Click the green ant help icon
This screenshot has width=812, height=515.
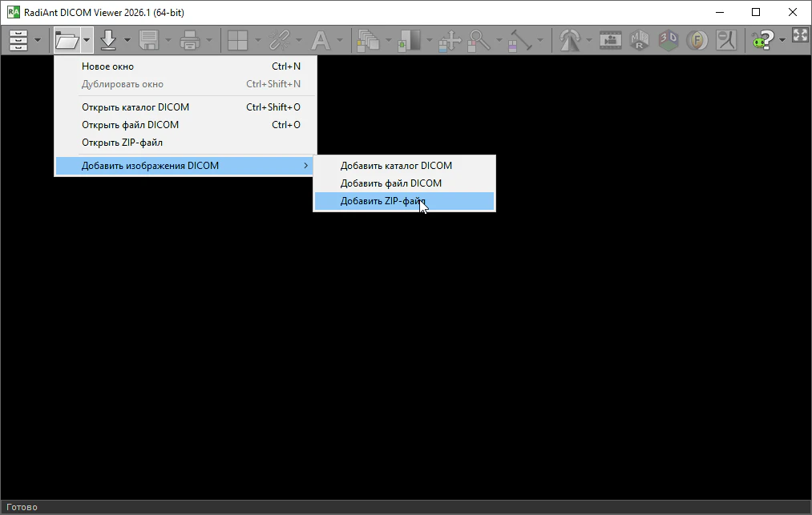coord(763,40)
